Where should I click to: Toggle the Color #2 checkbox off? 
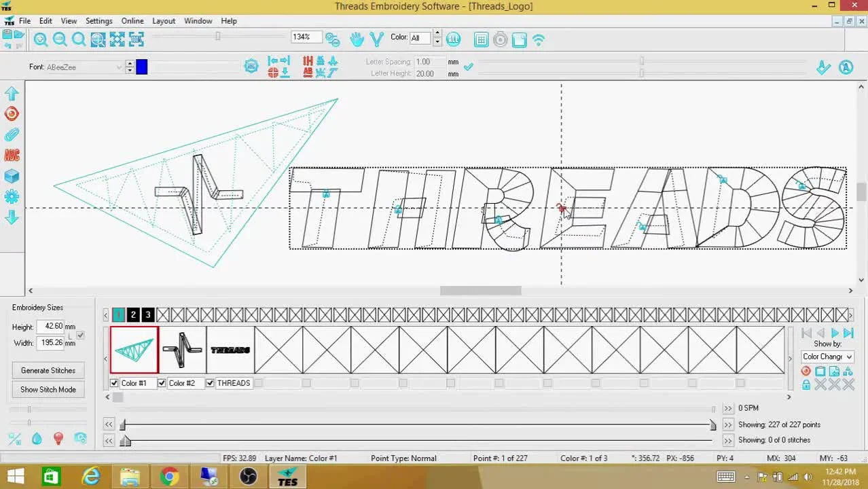click(161, 382)
